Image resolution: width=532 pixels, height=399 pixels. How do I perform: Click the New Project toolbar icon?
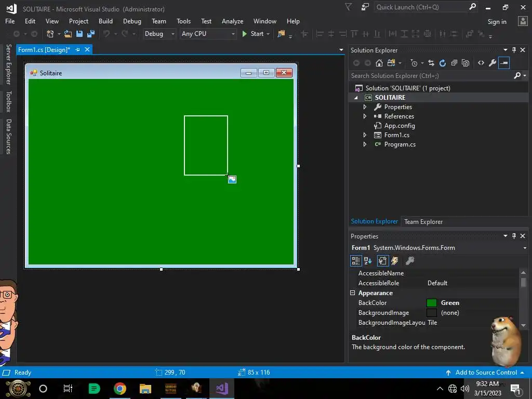[50, 34]
